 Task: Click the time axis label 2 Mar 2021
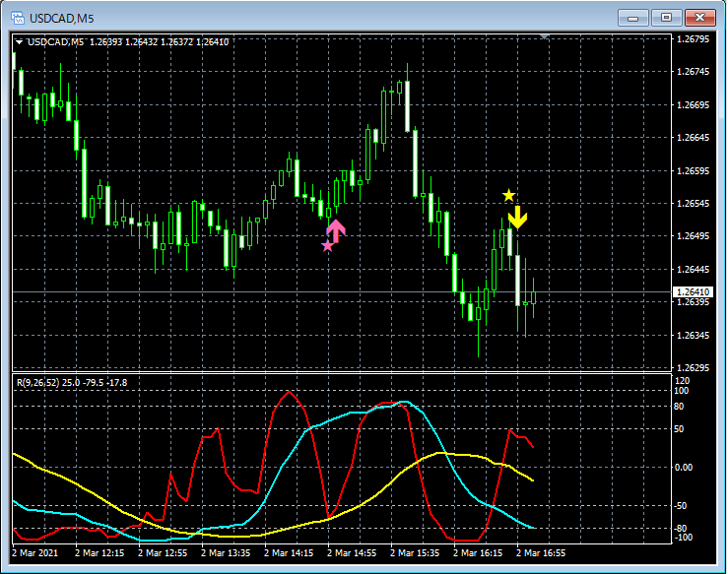[35, 553]
